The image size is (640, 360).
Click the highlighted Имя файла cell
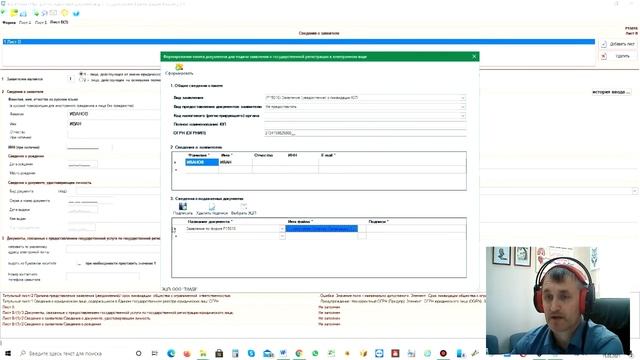point(322,229)
